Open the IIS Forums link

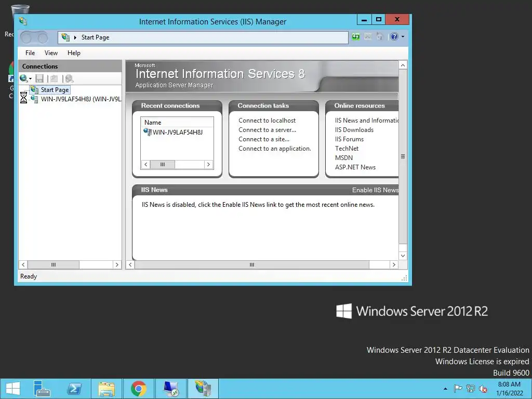pos(349,139)
